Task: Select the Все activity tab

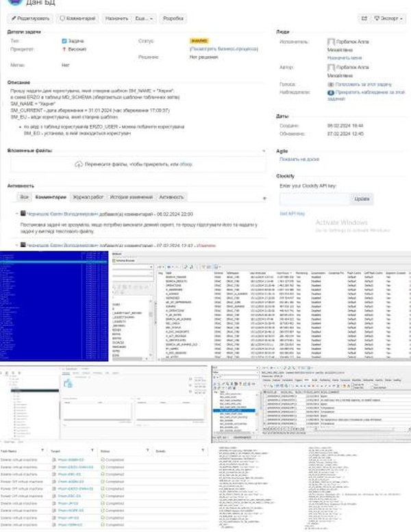Action: [x=24, y=197]
